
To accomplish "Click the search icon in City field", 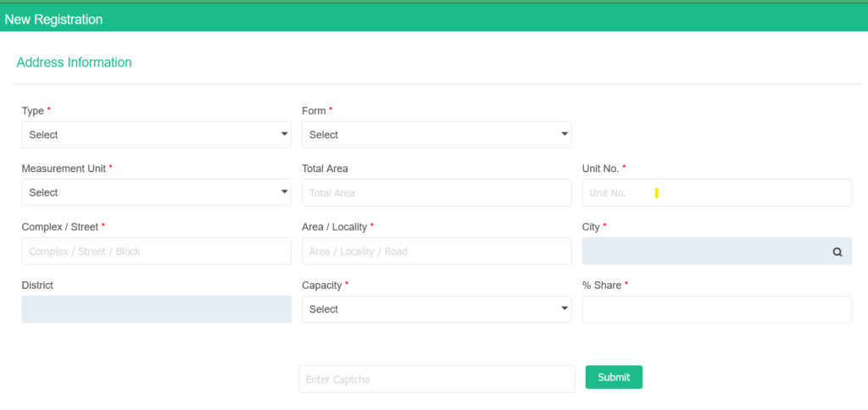I will point(837,252).
